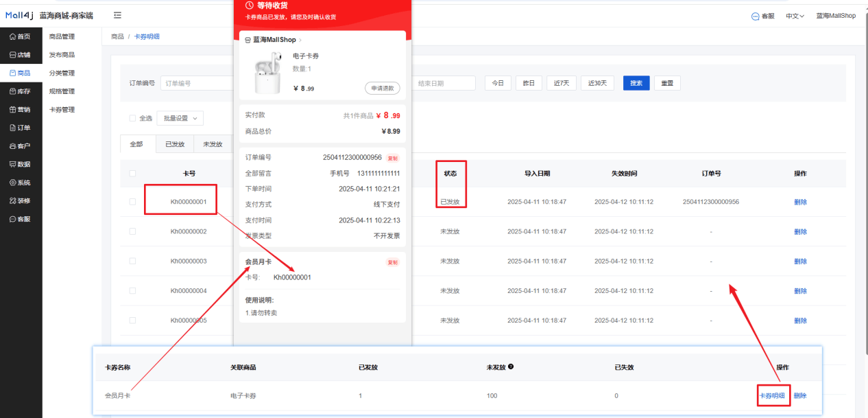Filter by 近30天 button
This screenshot has height=418, width=868.
click(x=597, y=83)
